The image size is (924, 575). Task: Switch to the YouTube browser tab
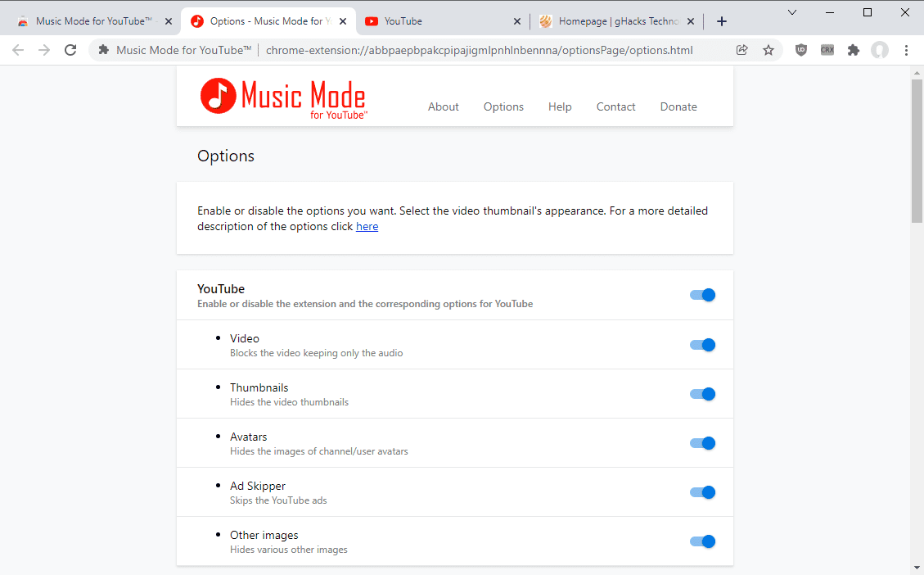[x=442, y=21]
